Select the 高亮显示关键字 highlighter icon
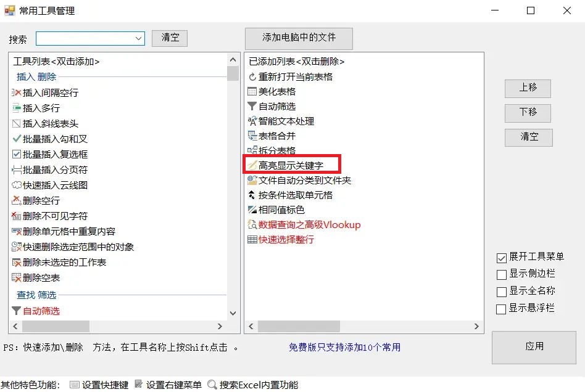The height and width of the screenshot is (392, 585). coord(254,164)
